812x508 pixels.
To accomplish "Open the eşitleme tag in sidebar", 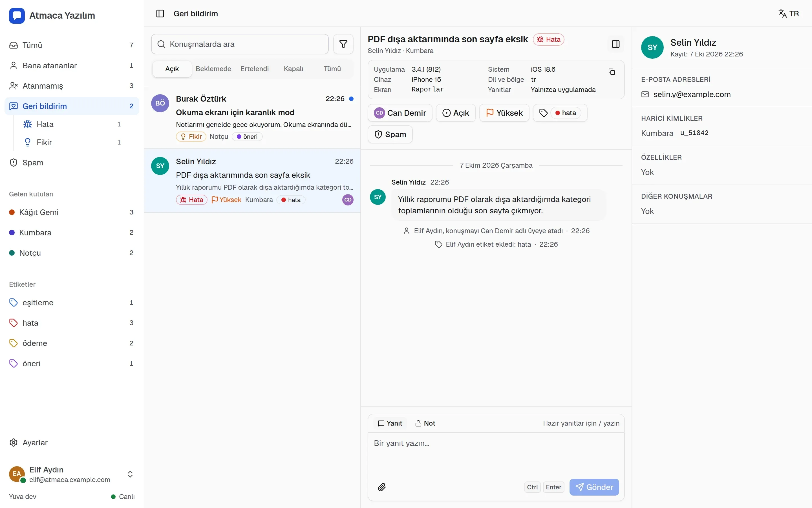I will tap(72, 302).
